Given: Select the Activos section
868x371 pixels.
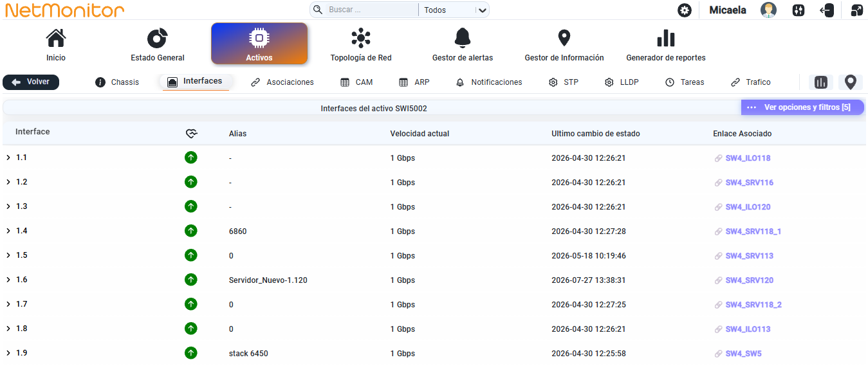Looking at the screenshot, I should click(259, 44).
